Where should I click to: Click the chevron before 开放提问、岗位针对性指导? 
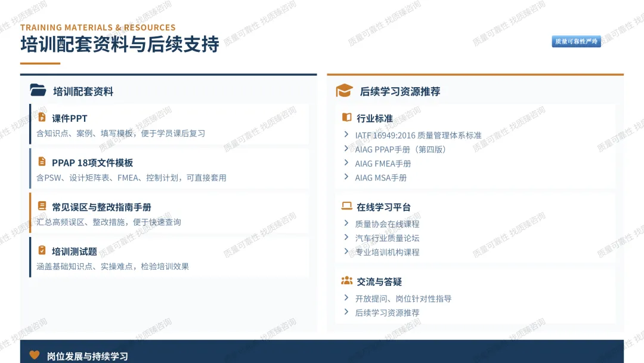346,298
